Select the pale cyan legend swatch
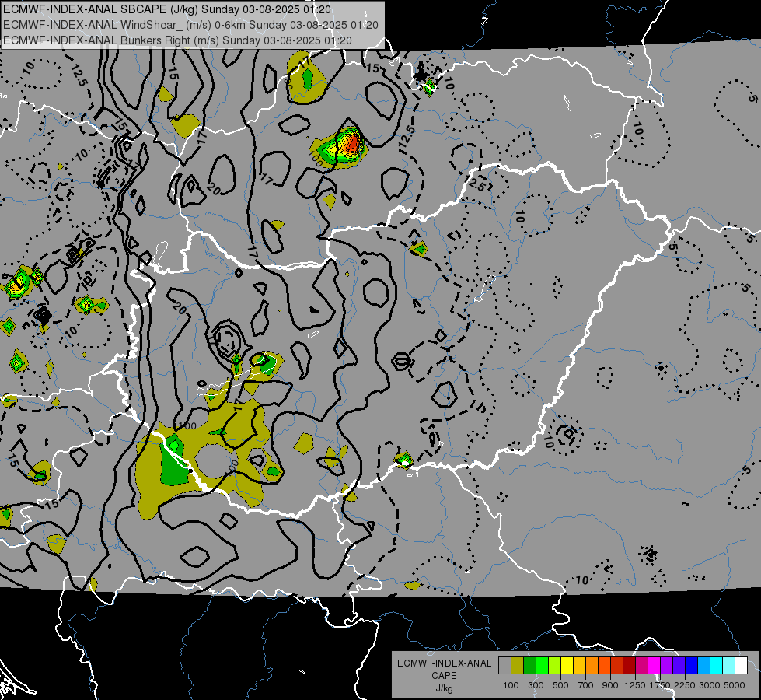Viewport: 761px width, 700px height. [x=729, y=665]
